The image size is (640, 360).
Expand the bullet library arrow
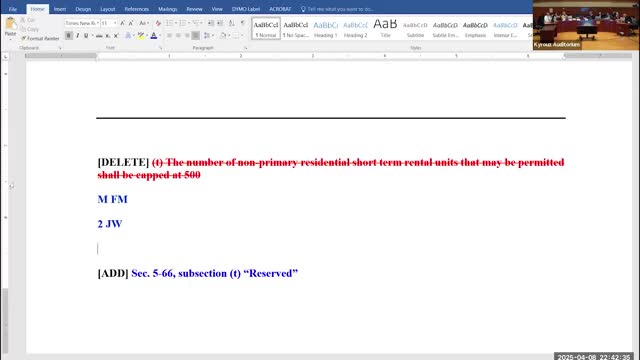point(176,23)
